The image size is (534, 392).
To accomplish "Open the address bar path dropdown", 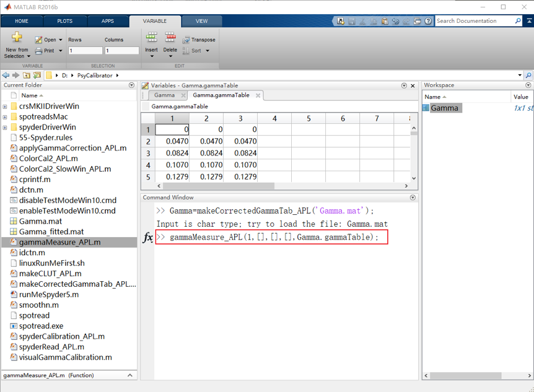I will (520, 76).
